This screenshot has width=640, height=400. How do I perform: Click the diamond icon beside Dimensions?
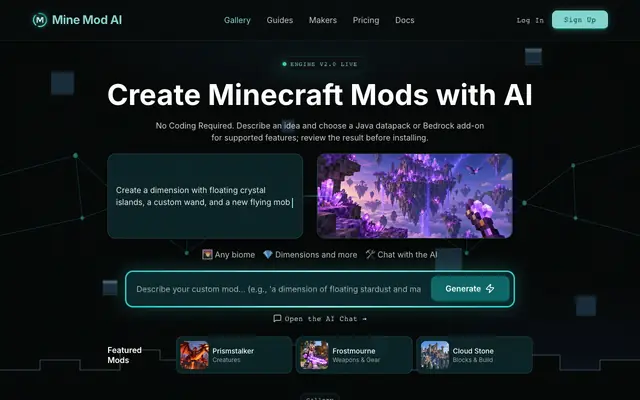[x=268, y=255]
